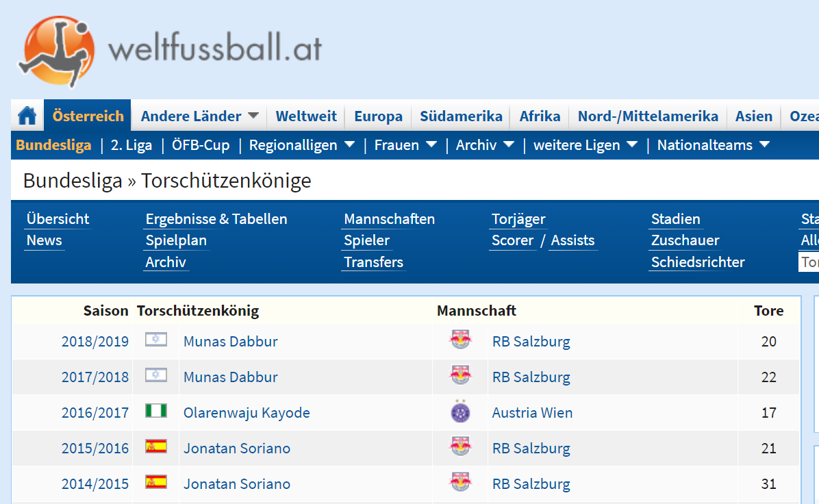This screenshot has width=819, height=504.
Task: Open the Transfers link
Action: point(373,262)
